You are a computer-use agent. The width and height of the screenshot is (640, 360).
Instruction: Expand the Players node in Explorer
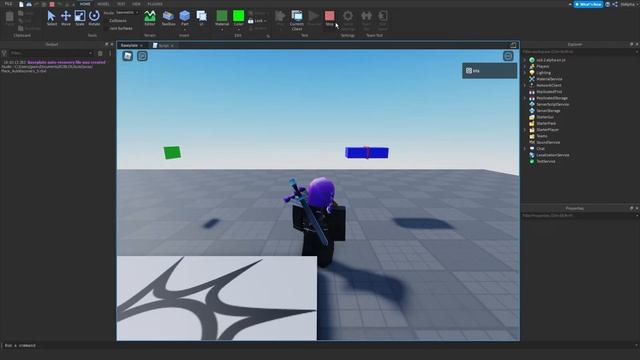pos(525,66)
